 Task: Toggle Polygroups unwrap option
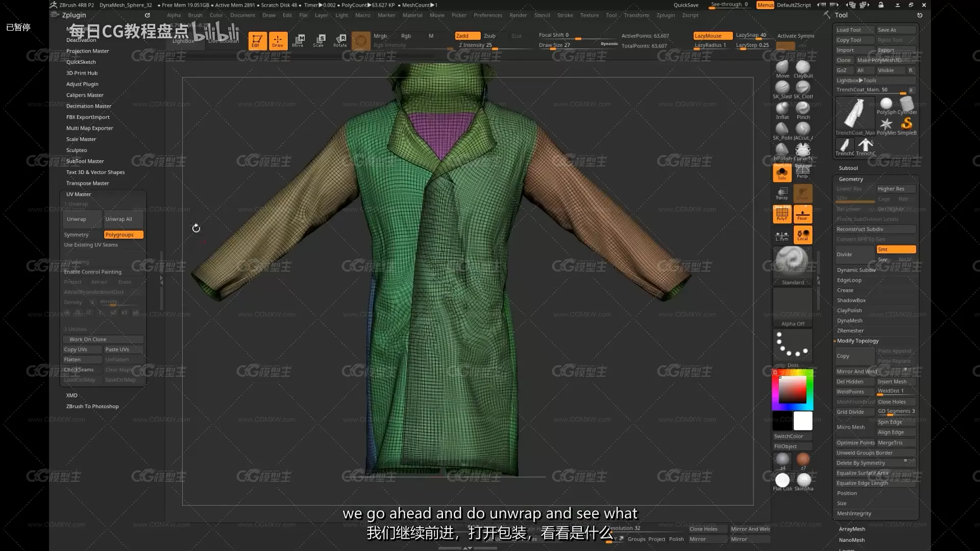pyautogui.click(x=120, y=234)
